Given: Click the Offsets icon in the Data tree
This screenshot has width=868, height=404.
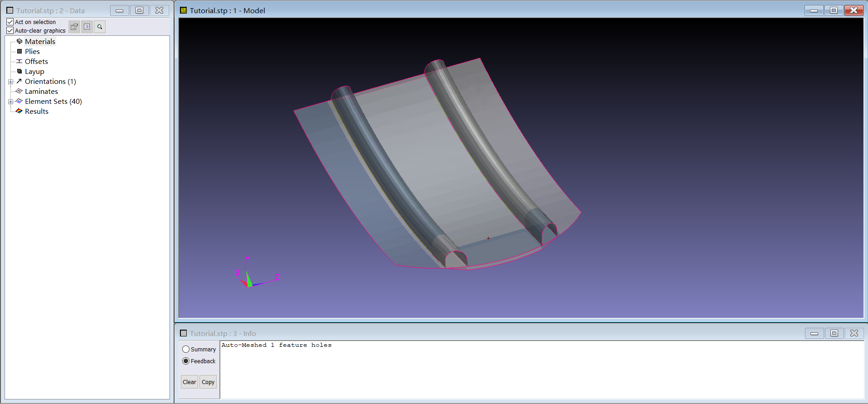Looking at the screenshot, I should click(x=19, y=61).
